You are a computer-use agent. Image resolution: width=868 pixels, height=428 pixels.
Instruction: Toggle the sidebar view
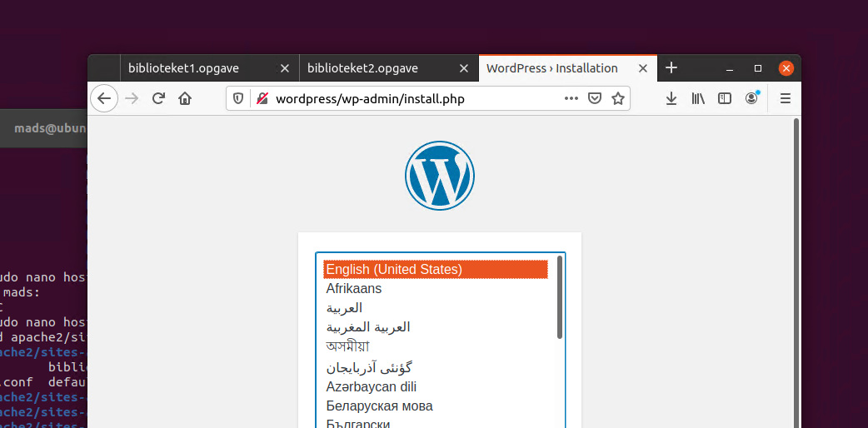(x=725, y=98)
